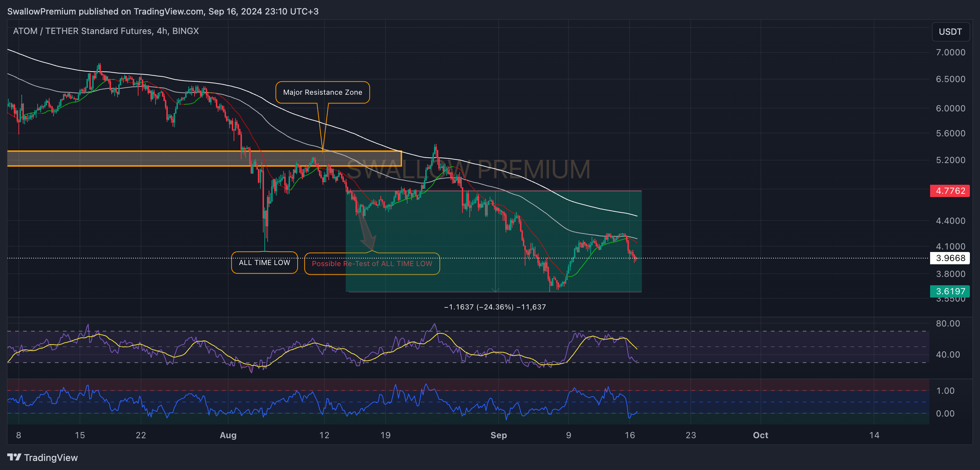980x470 pixels.
Task: Select the ALL TIME LOW label box
Action: [x=264, y=262]
